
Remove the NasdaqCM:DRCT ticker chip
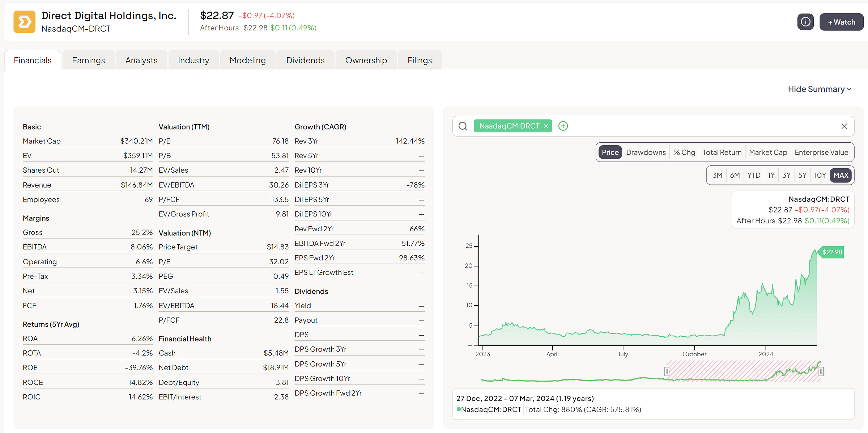546,126
